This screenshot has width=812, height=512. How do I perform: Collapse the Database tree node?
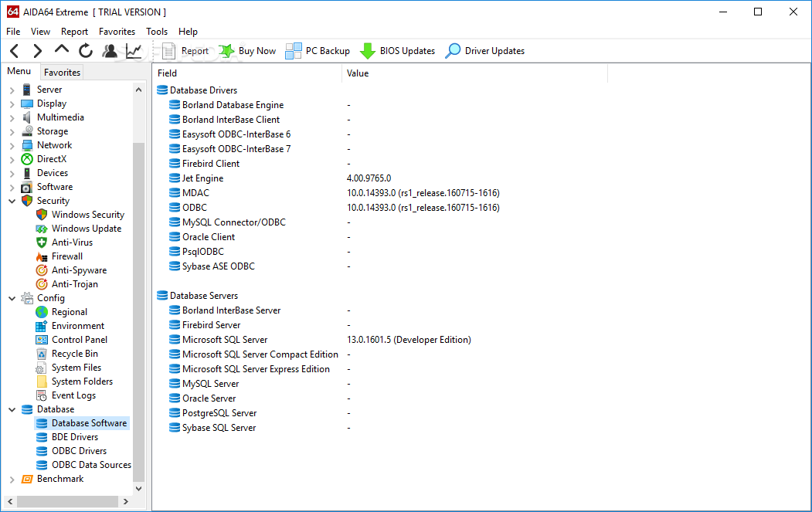click(x=12, y=409)
